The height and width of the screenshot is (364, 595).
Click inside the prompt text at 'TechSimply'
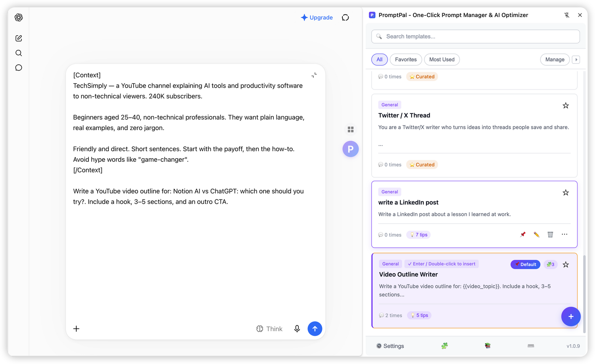coord(90,86)
